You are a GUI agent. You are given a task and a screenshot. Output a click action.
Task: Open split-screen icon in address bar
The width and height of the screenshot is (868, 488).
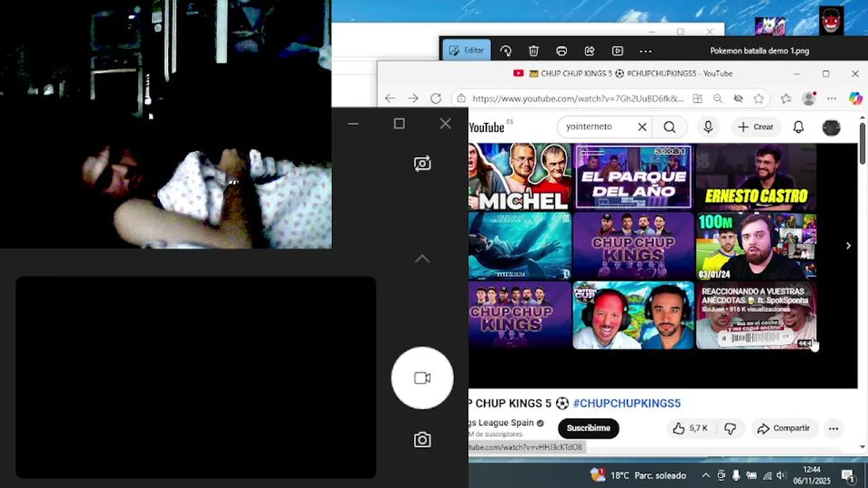[697, 98]
